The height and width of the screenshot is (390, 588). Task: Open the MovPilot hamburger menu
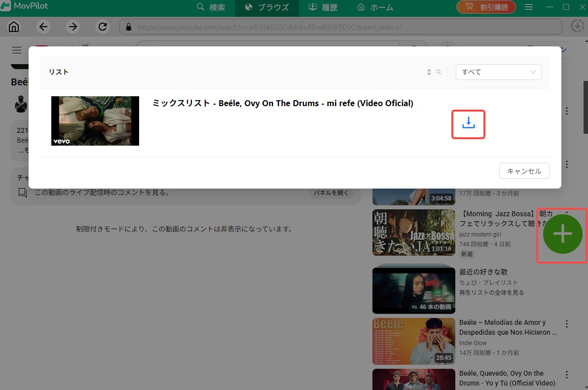click(529, 7)
